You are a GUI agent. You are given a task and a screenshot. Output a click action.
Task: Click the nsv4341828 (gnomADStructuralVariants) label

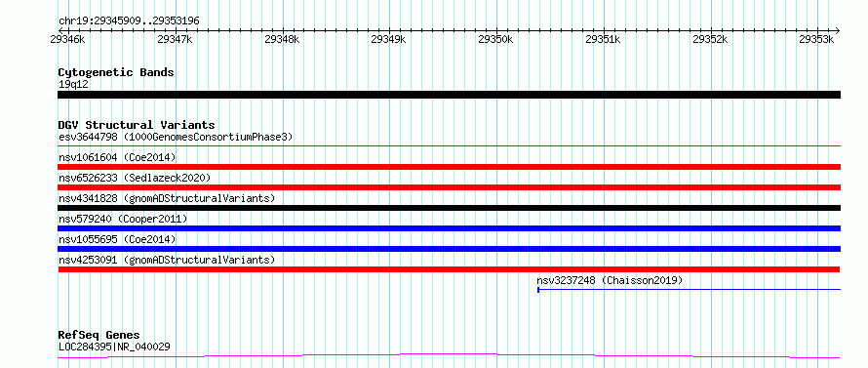click(x=167, y=198)
